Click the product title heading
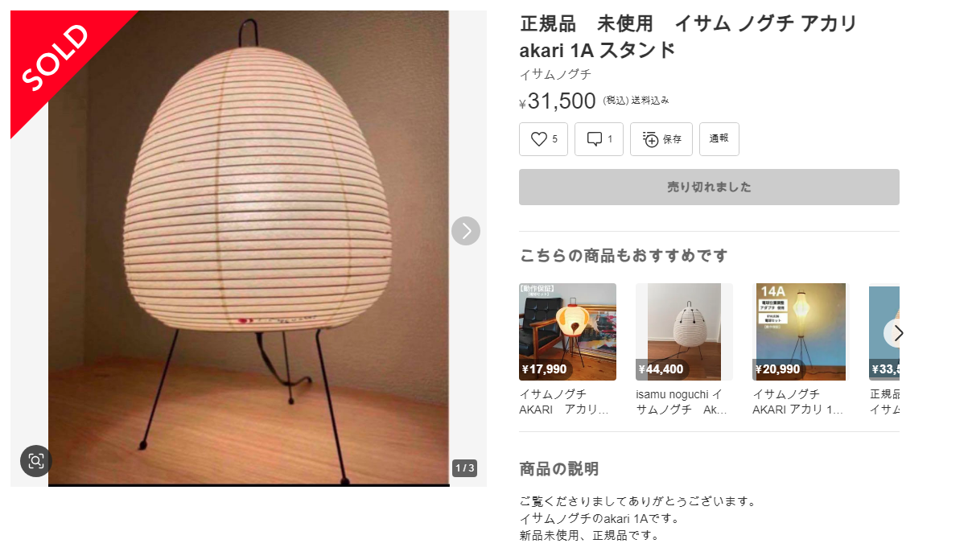 (688, 36)
